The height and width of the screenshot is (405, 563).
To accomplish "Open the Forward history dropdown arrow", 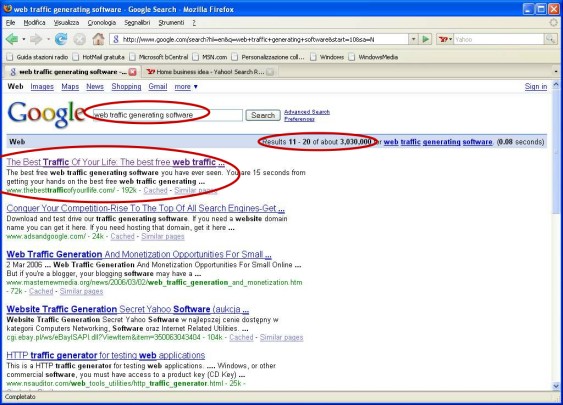I will point(48,39).
